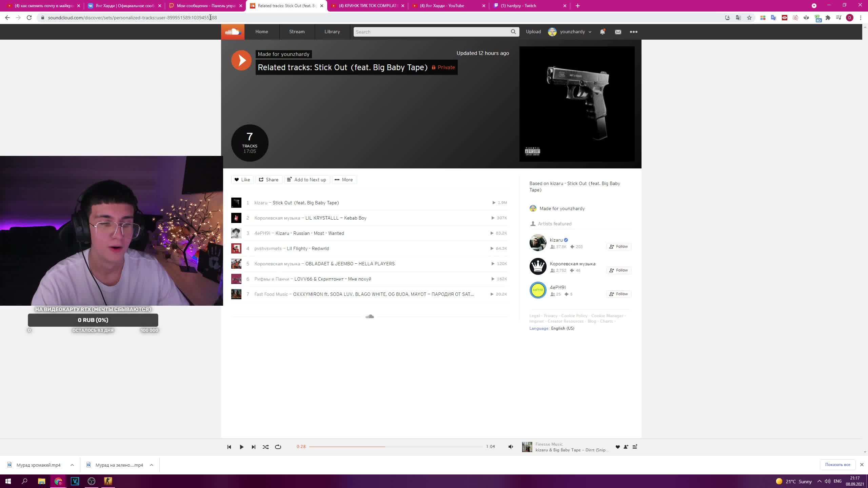Select track OBLADAET & JEEMBO – HELLA PLAYERS
868x488 pixels.
pos(369,264)
